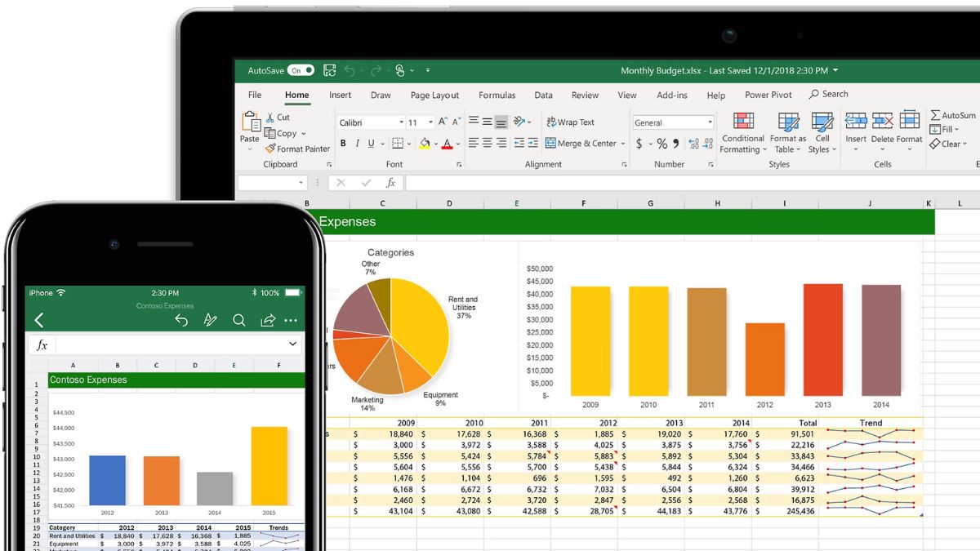Viewport: 980px width, 551px height.
Task: Open the Fill dropdown
Action: pyautogui.click(x=946, y=129)
